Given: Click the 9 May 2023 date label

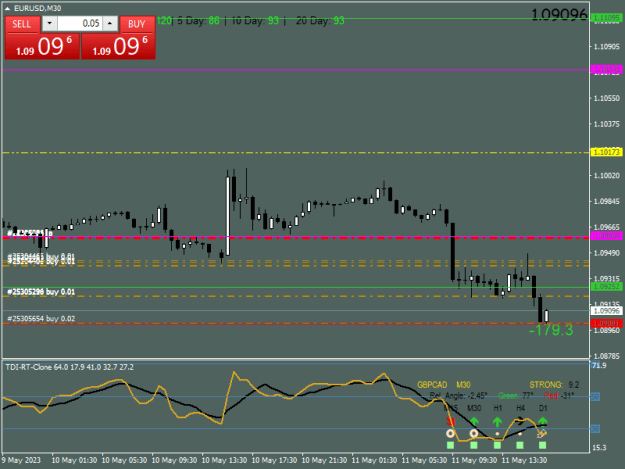Looking at the screenshot, I should 21,460.
